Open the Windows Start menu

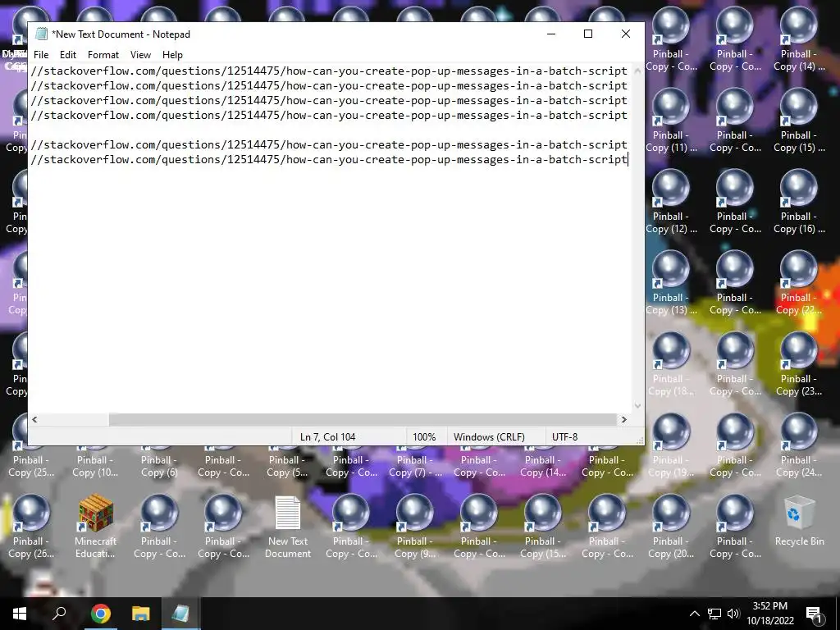point(20,614)
